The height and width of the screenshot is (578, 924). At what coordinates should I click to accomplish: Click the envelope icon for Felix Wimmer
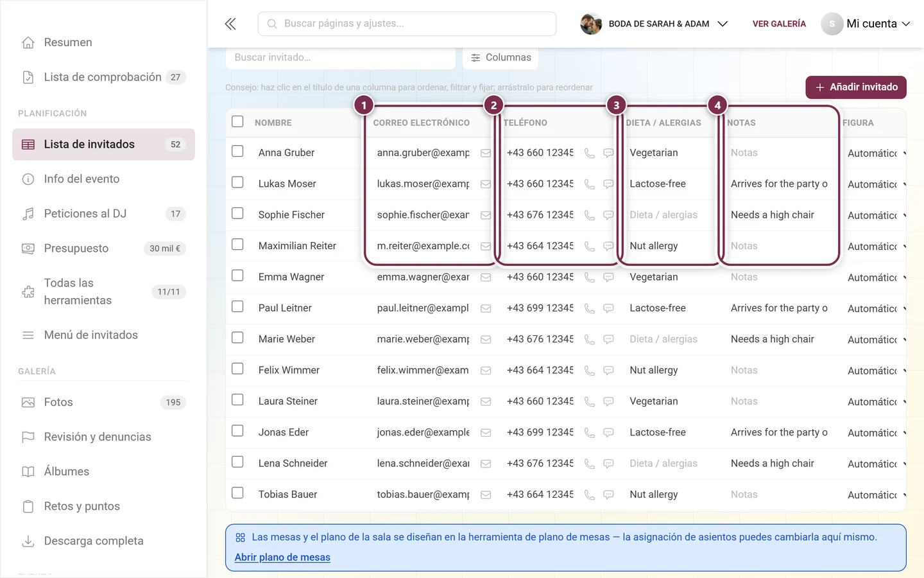tap(486, 371)
